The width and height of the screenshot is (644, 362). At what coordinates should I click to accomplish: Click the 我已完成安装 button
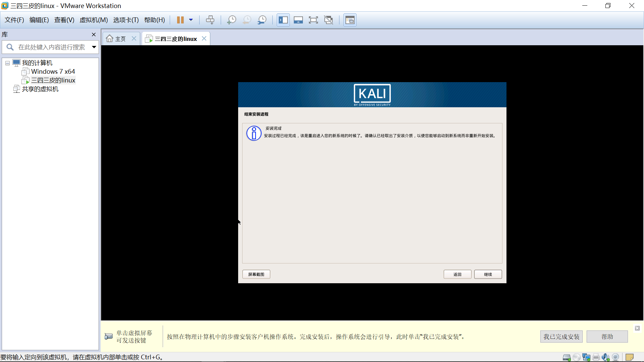click(x=561, y=337)
